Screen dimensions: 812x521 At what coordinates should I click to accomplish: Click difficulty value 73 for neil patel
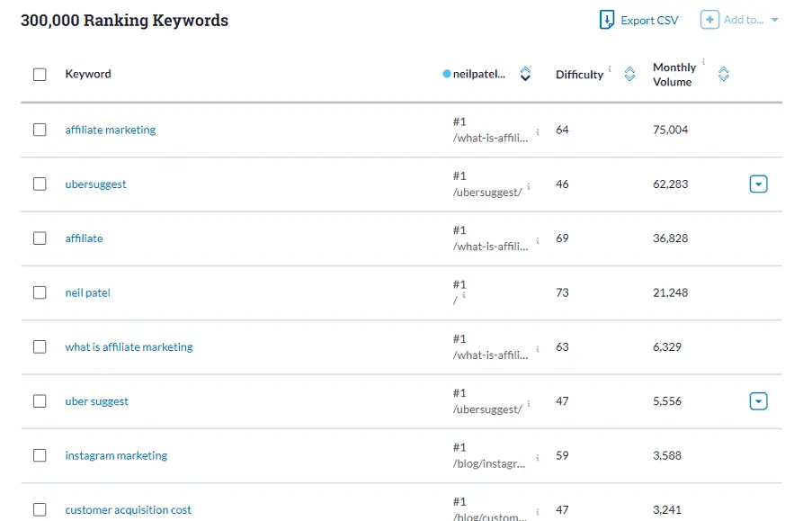coord(562,292)
